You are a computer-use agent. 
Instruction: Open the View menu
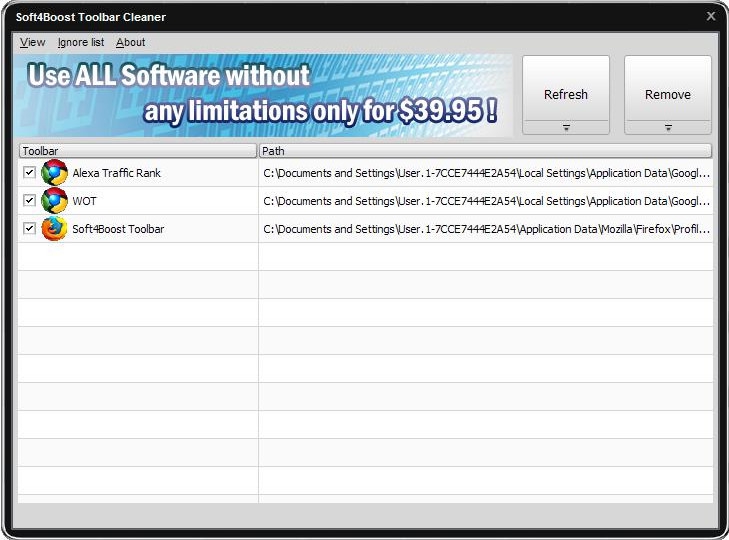tap(32, 42)
